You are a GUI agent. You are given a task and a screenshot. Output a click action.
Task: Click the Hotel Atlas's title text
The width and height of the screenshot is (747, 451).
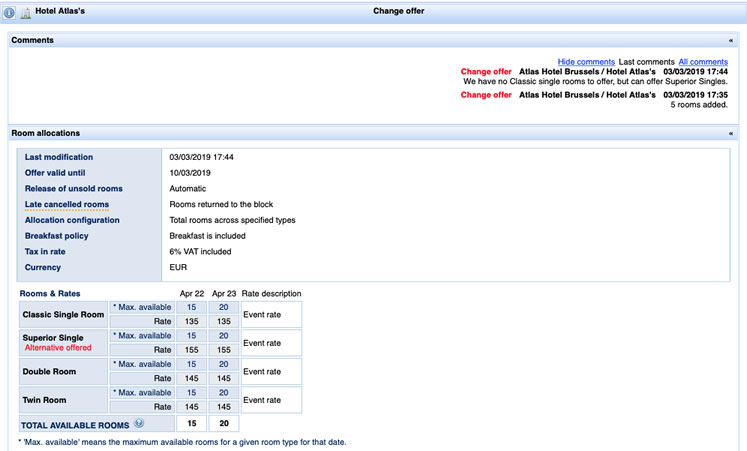click(x=60, y=11)
